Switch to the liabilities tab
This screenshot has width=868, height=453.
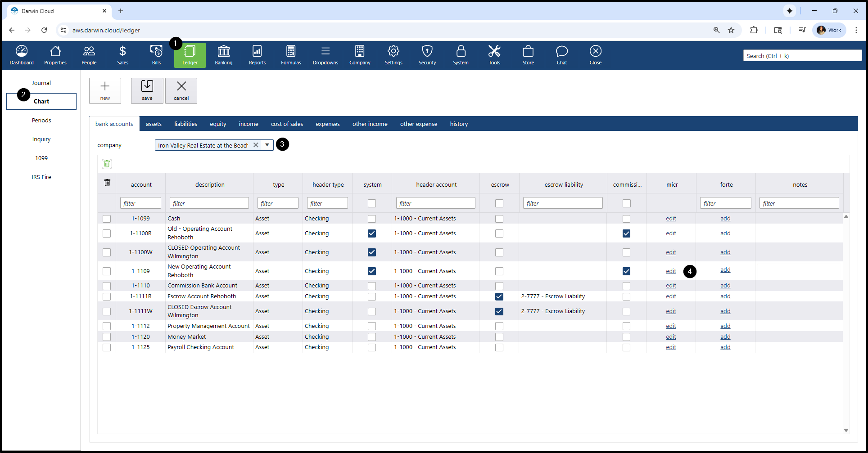185,124
